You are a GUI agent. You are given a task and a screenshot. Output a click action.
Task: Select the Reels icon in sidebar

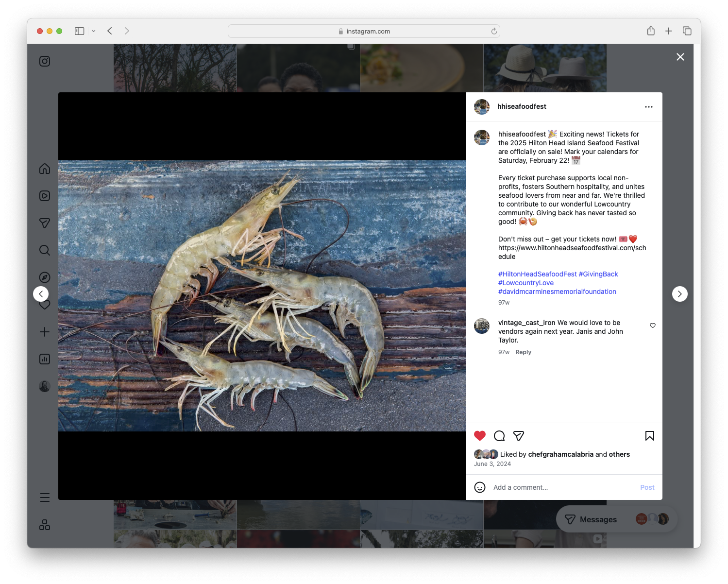pos(44,196)
